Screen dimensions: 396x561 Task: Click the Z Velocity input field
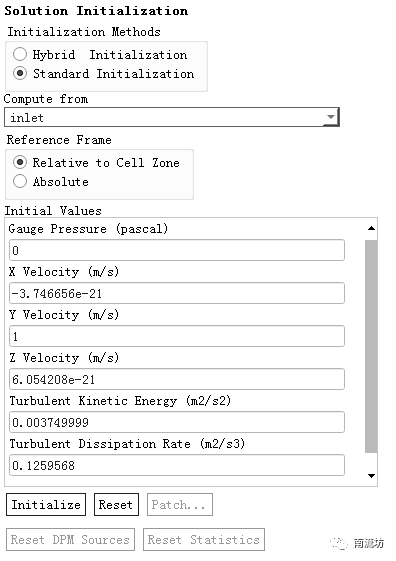[x=177, y=379]
